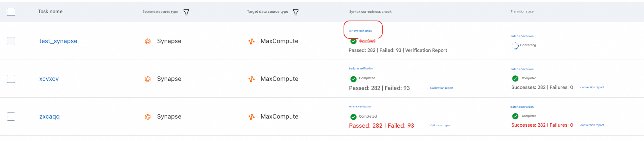
Task: Open Calibration report for xcvxcv
Action: coord(441,88)
